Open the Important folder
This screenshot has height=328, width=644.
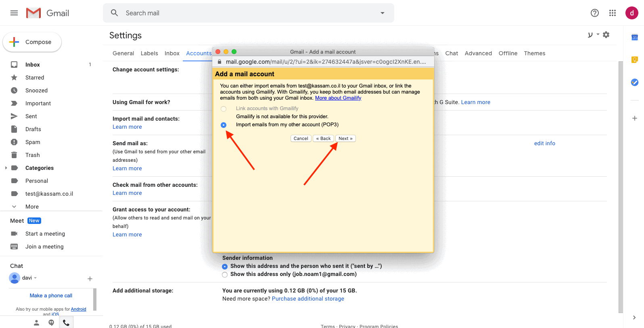point(38,103)
